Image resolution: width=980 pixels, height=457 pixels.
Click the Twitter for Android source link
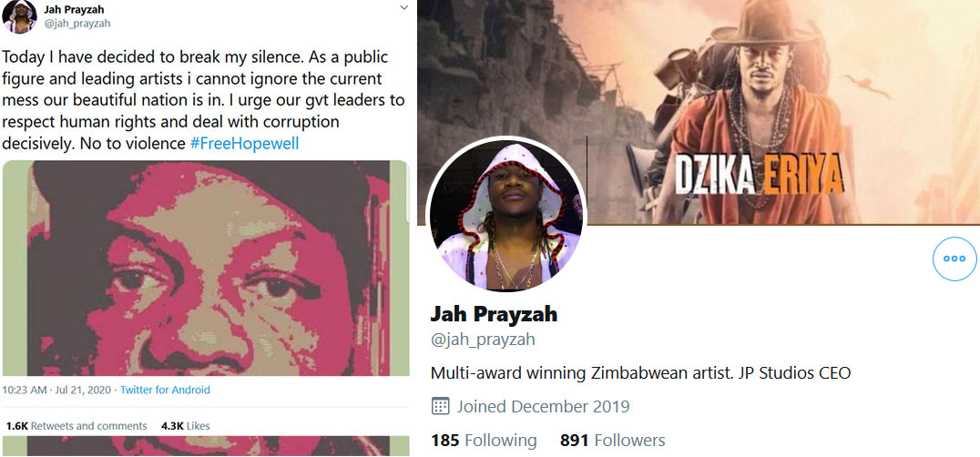pyautogui.click(x=165, y=391)
